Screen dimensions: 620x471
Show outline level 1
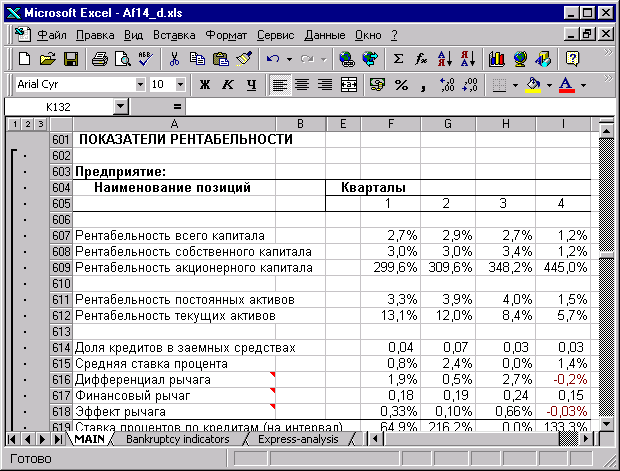coord(15,124)
